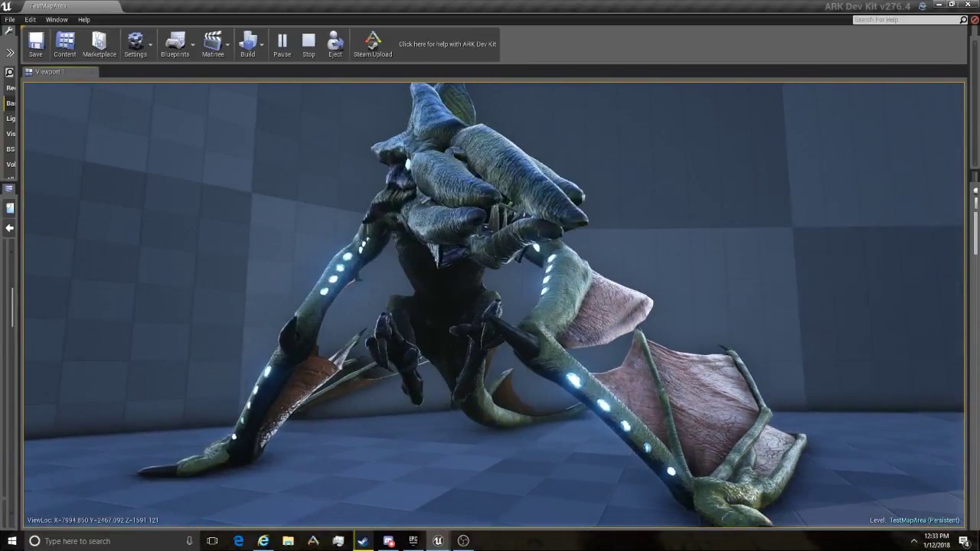
Task: Select the Basic placement category
Action: [11, 103]
